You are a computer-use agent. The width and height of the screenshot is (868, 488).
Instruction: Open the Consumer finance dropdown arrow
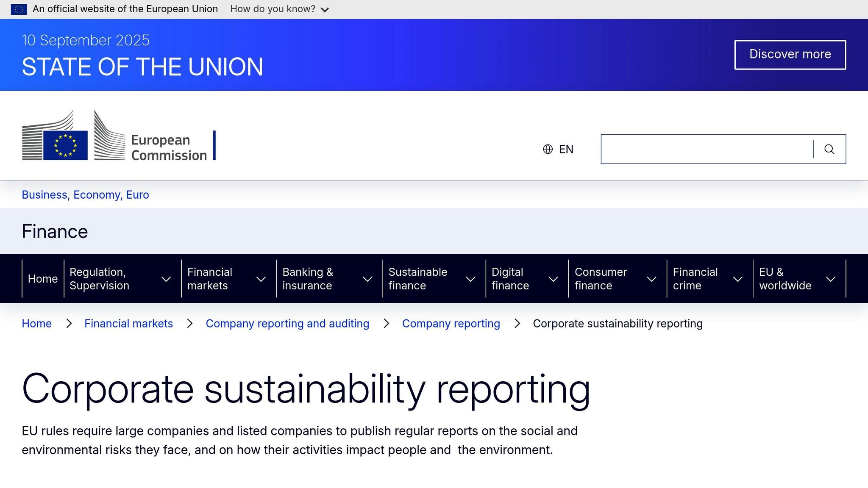click(651, 279)
